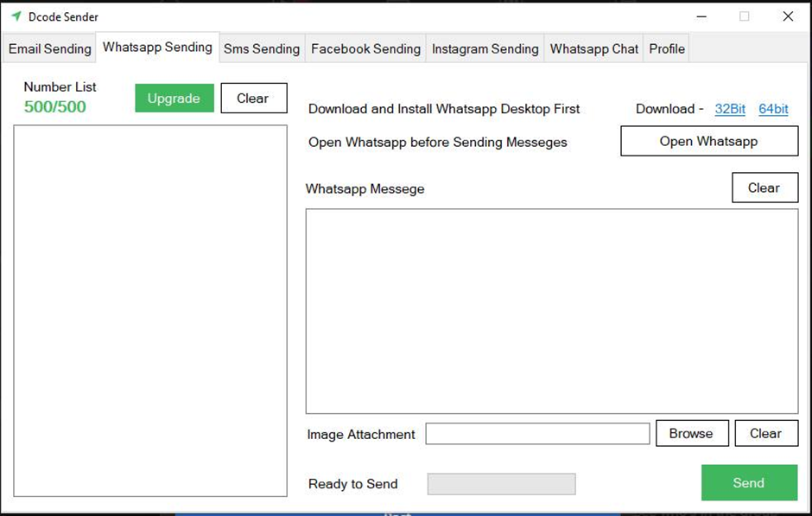Click inside the Number List box

coord(150,310)
